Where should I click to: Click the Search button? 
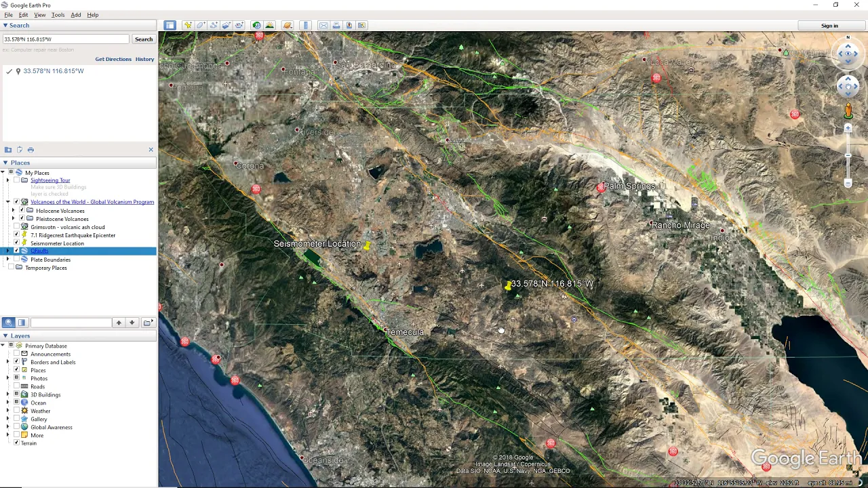click(x=144, y=39)
